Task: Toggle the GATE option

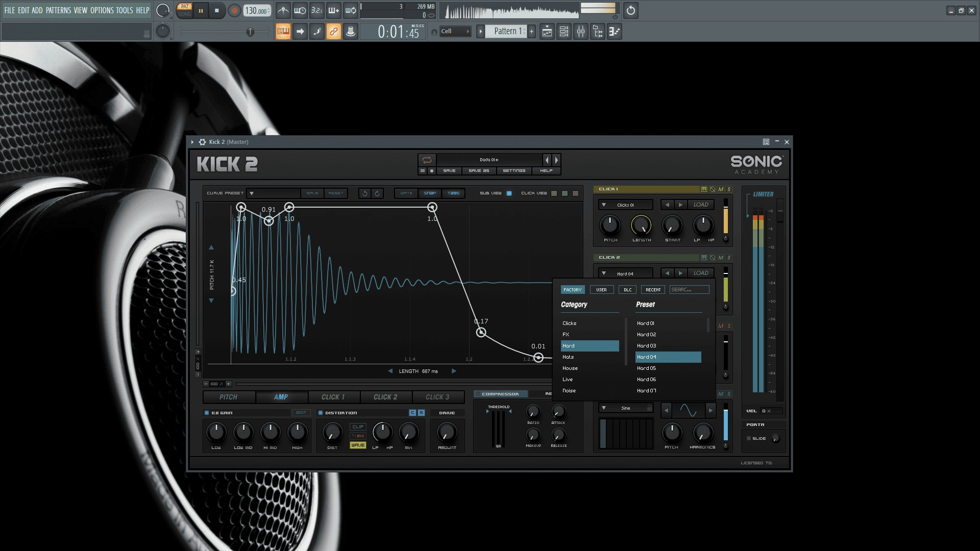Action: pos(406,193)
